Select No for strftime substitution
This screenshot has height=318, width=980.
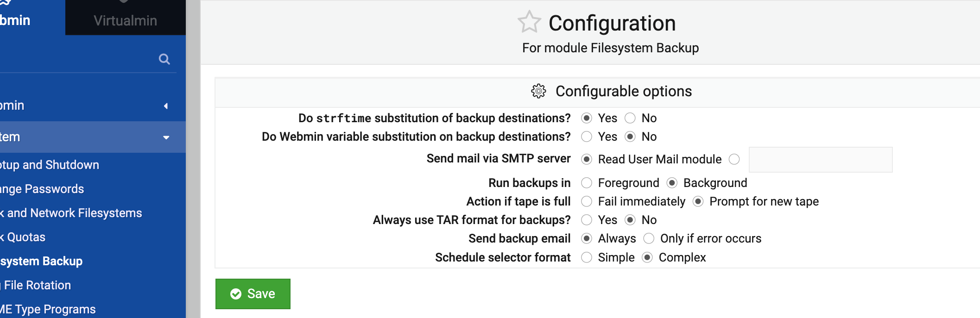tap(630, 118)
